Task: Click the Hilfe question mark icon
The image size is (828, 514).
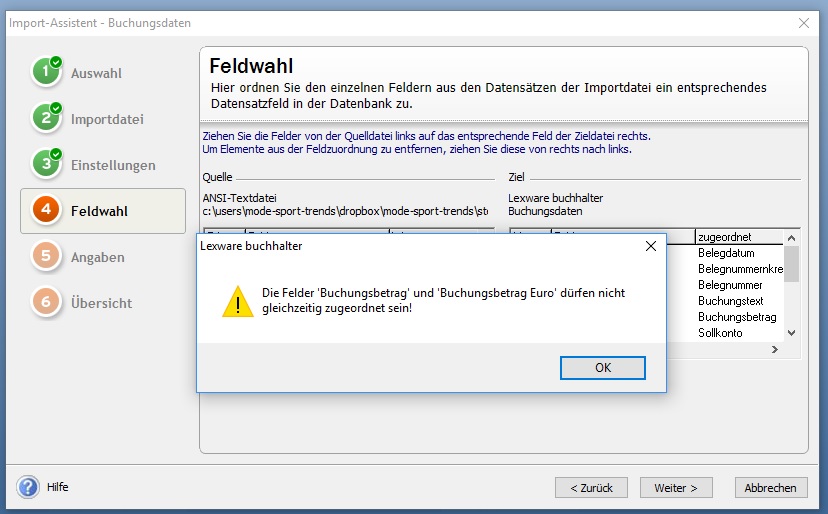Action: click(x=28, y=487)
